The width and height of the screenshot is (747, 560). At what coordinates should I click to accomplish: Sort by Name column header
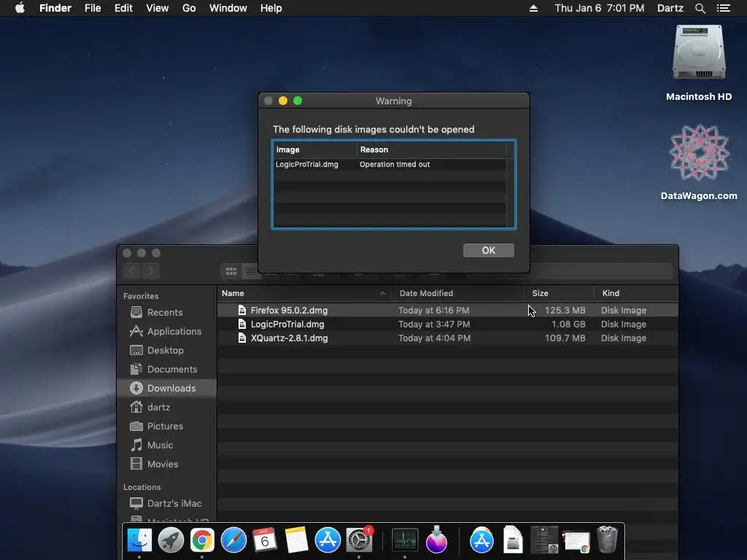tap(304, 293)
